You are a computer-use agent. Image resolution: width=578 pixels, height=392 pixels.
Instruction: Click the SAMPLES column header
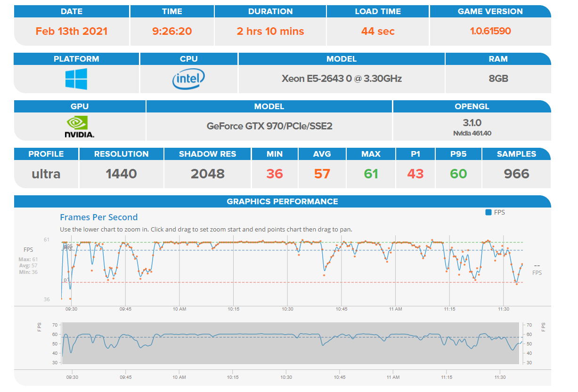[516, 154]
